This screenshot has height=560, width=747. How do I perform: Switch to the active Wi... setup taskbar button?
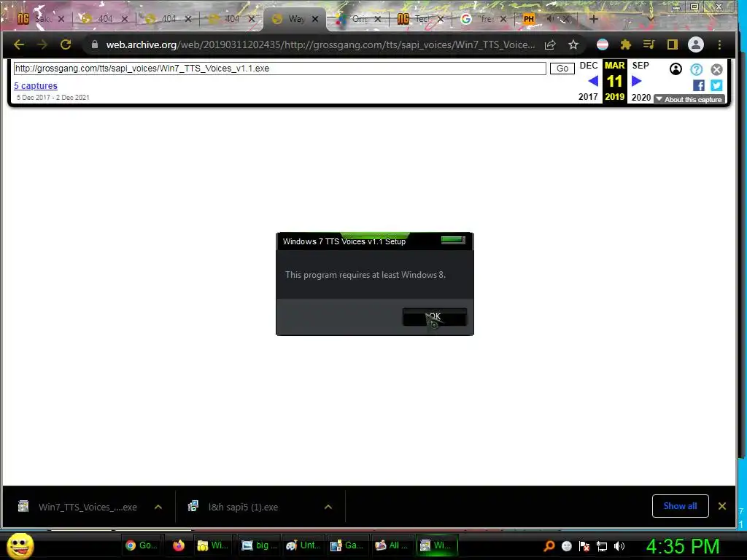(437, 545)
